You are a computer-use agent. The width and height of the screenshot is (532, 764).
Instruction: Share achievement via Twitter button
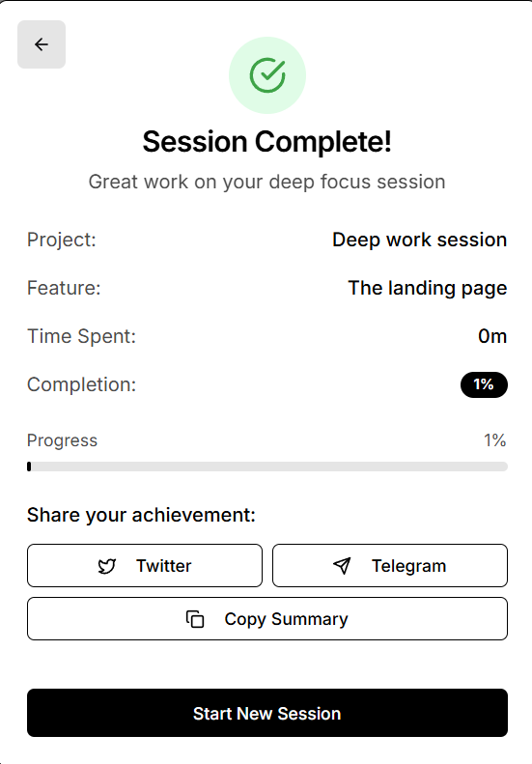coord(145,566)
